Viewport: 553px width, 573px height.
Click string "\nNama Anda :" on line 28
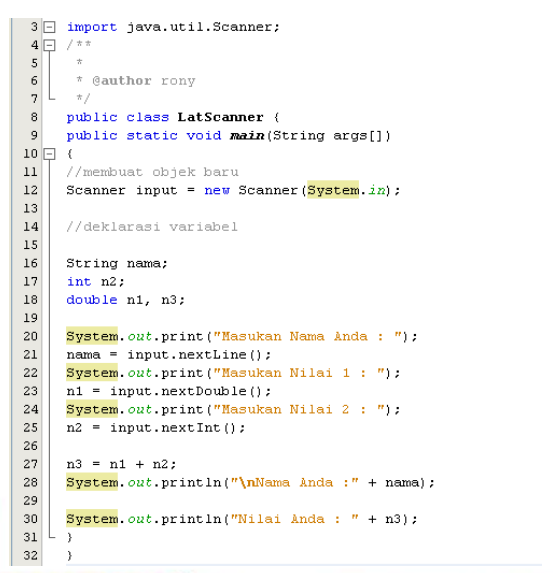point(295,483)
